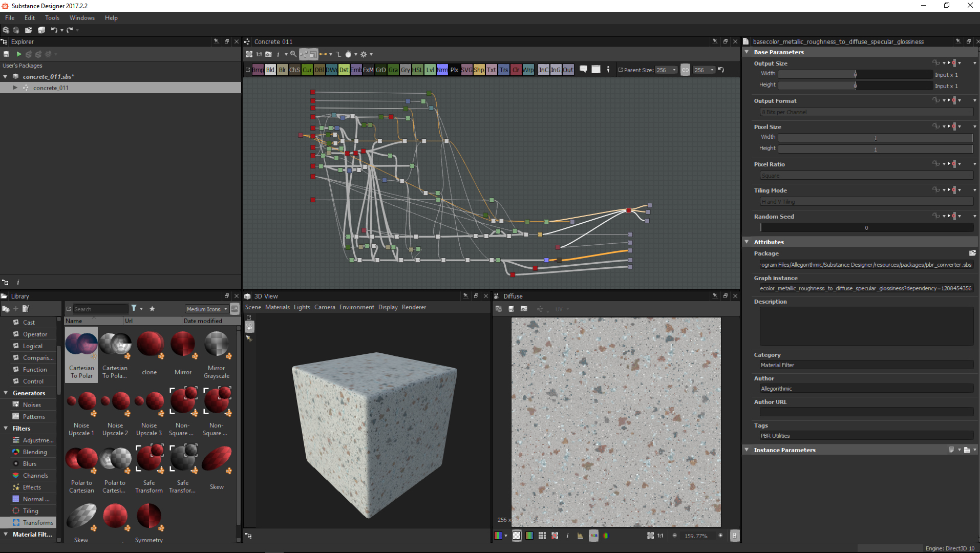
Task: Select the Blending filter category
Action: [x=35, y=452]
